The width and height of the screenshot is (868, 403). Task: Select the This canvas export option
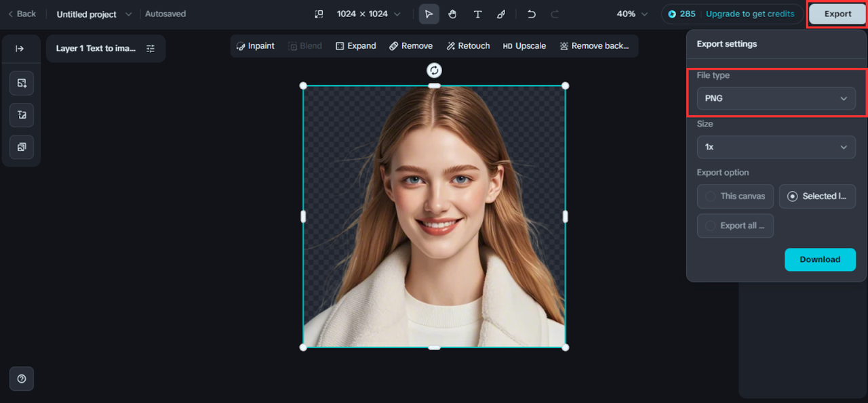pyautogui.click(x=735, y=196)
